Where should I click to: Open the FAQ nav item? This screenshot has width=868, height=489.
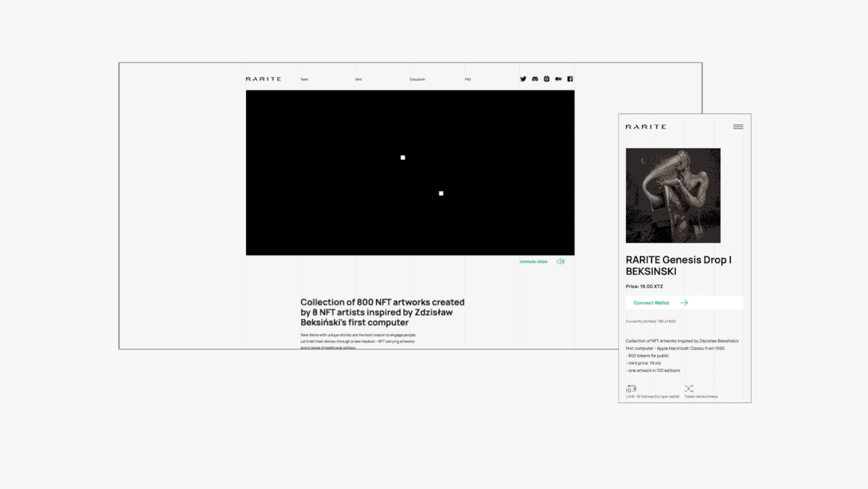(x=468, y=79)
